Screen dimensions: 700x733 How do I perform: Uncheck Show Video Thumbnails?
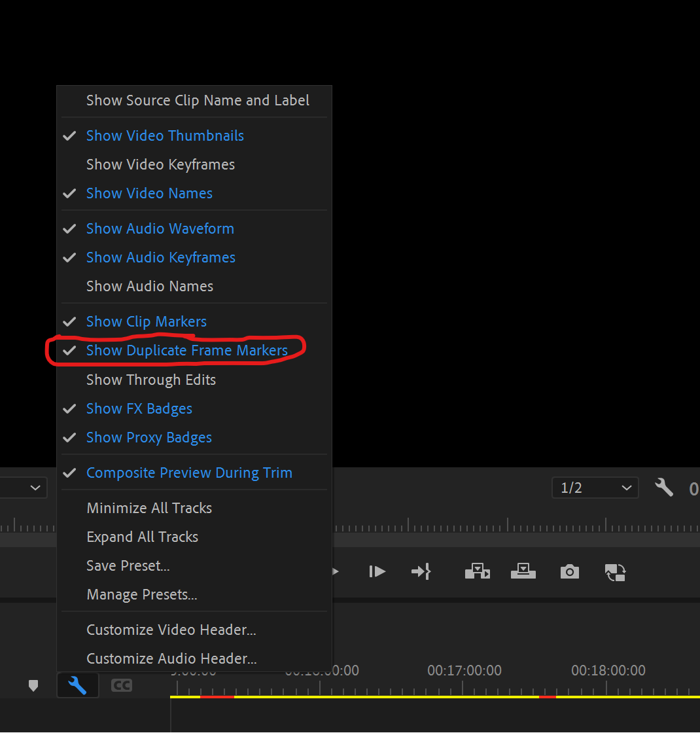pyautogui.click(x=194, y=135)
